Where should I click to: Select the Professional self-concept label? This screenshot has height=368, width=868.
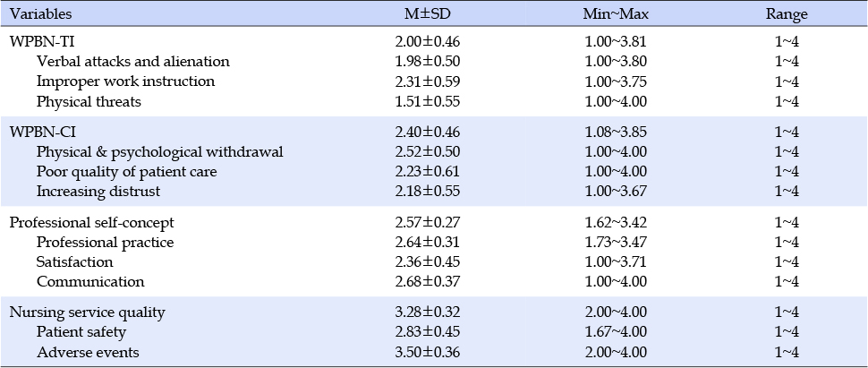click(x=92, y=223)
